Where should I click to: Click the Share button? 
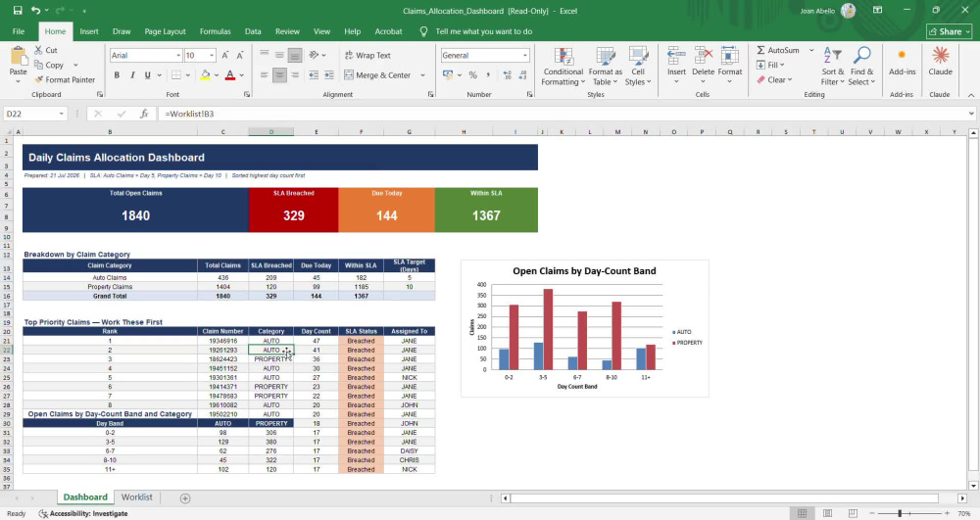(x=949, y=31)
